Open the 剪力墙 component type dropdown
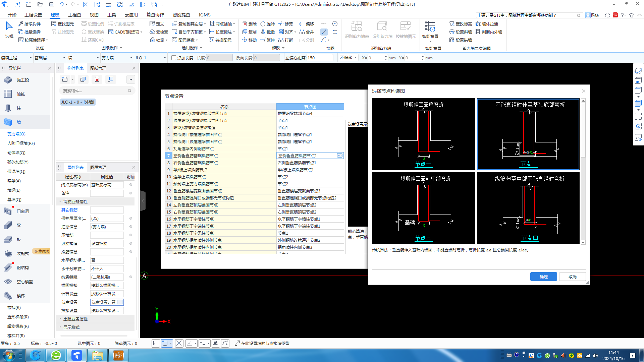This screenshot has height=362, width=644. (x=117, y=58)
